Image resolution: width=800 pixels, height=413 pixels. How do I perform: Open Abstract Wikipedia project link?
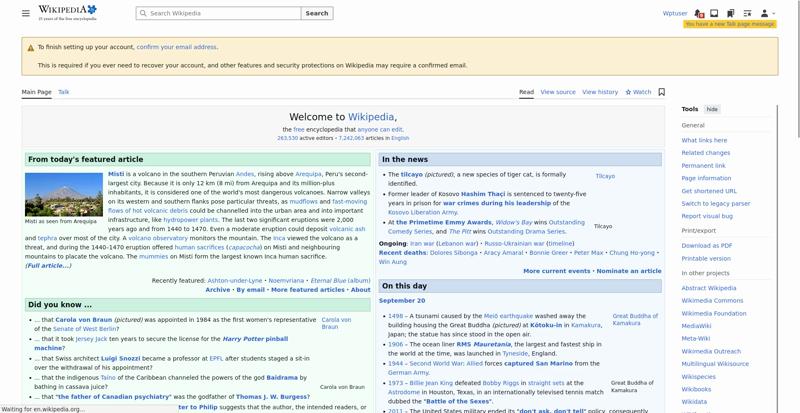click(709, 288)
